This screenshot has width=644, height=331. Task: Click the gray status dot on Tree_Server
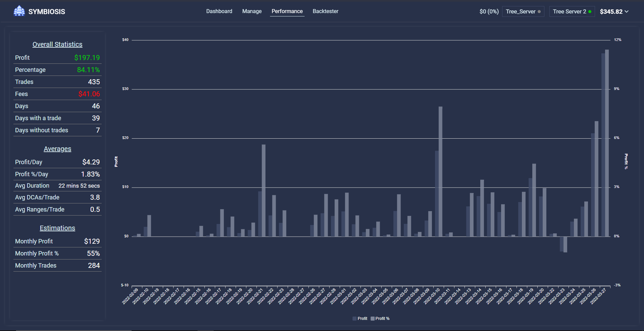pos(539,11)
